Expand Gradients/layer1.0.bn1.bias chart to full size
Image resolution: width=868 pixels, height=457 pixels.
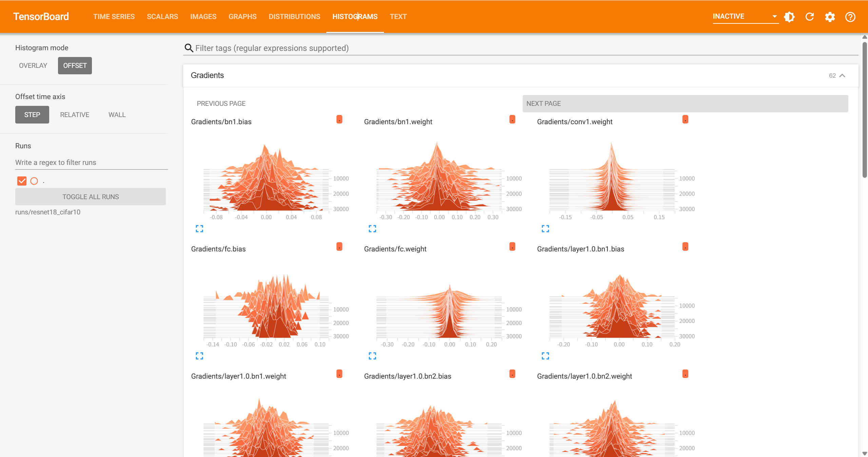tap(545, 356)
